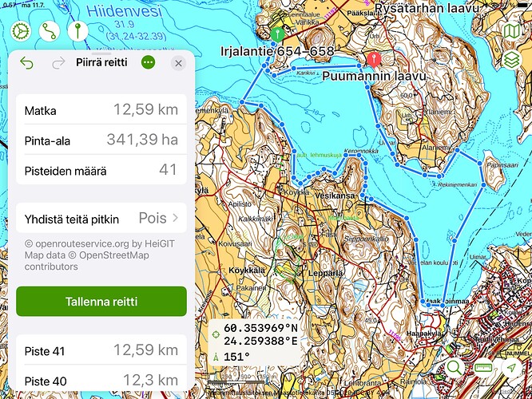
Task: Select the 'Piste 40' list row
Action: [x=101, y=381]
